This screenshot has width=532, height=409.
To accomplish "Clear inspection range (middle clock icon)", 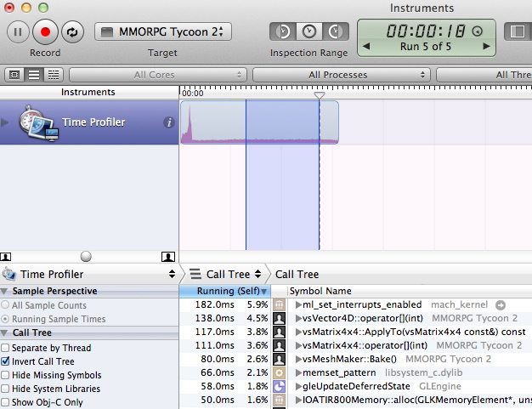I will tap(309, 32).
